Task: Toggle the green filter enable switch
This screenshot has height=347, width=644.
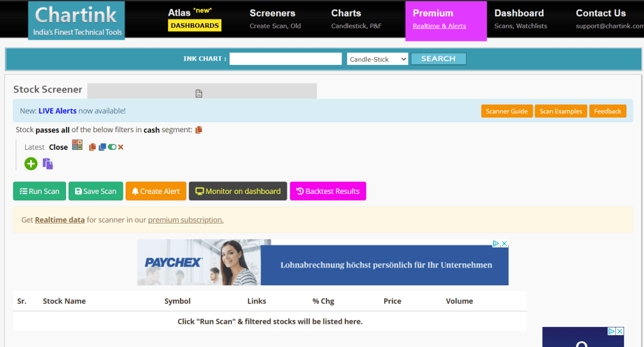Action: (x=112, y=147)
